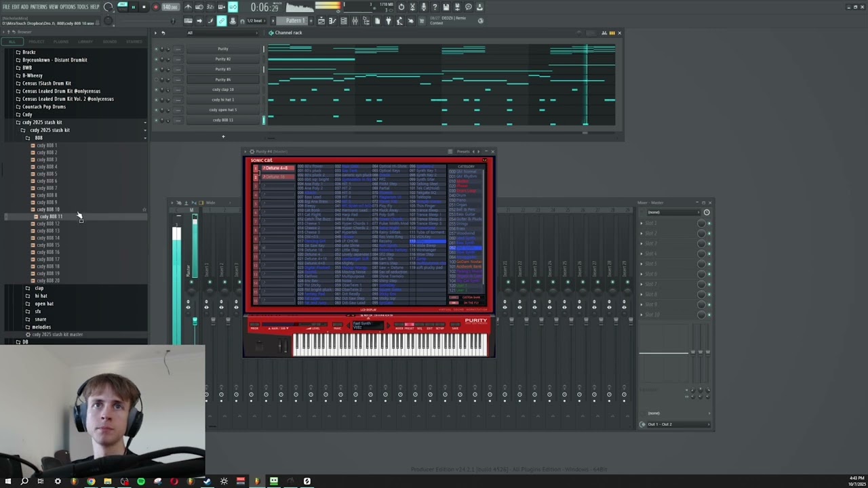Toggle mute LED on Purity #4 channel
The width and height of the screenshot is (868, 488).
pos(155,79)
